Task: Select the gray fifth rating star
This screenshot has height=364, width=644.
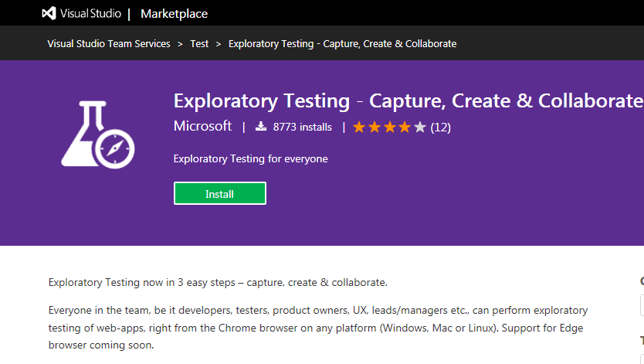Action: tap(420, 127)
